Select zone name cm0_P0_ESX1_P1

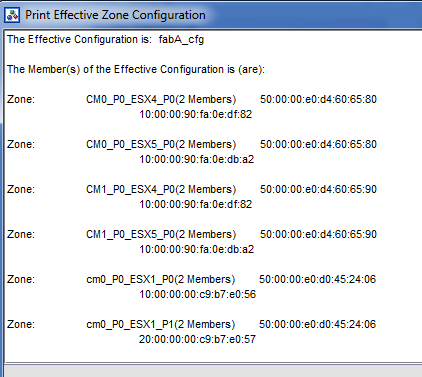[130, 324]
